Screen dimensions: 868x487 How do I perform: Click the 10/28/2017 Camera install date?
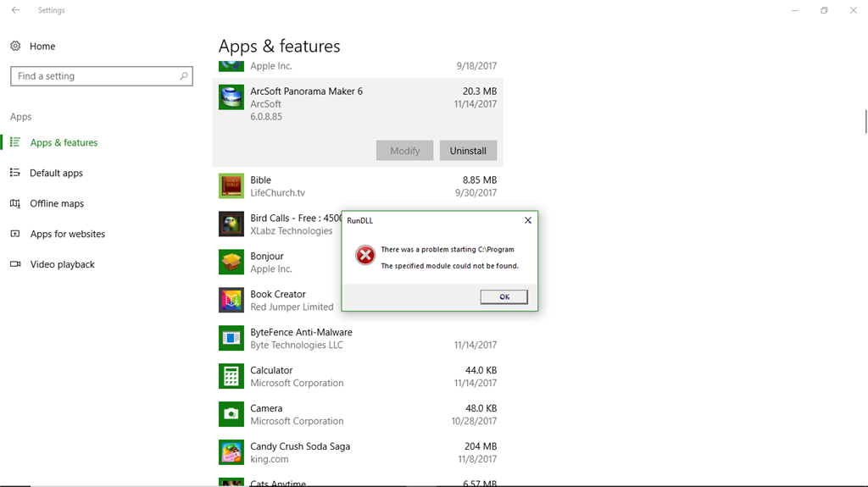474,421
